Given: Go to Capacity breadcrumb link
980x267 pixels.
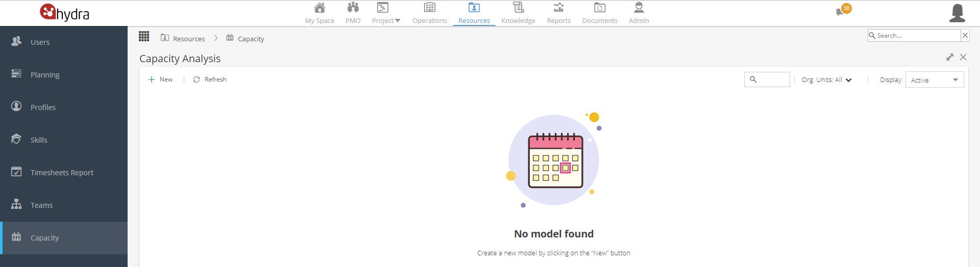Looking at the screenshot, I should [251, 39].
